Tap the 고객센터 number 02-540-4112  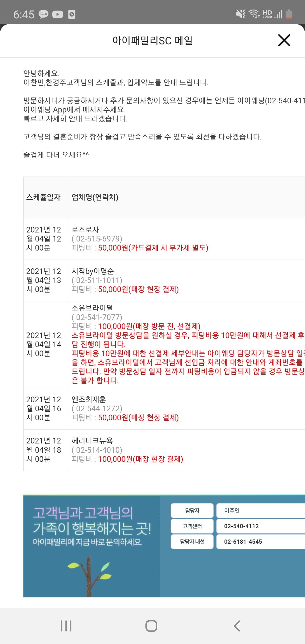coord(241,526)
